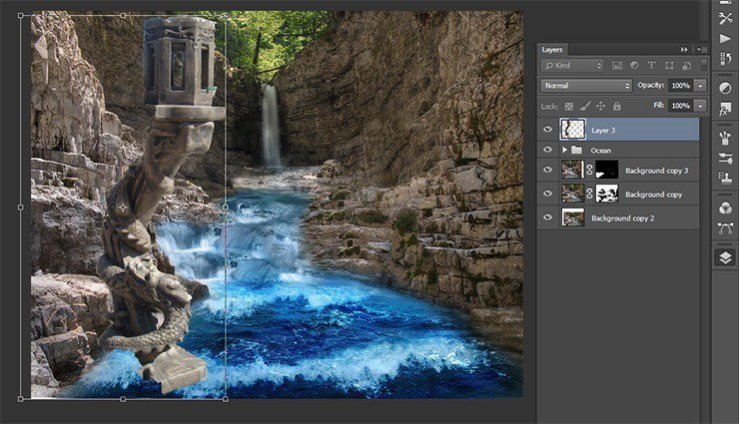Expand the Ocean layer group

tap(565, 150)
